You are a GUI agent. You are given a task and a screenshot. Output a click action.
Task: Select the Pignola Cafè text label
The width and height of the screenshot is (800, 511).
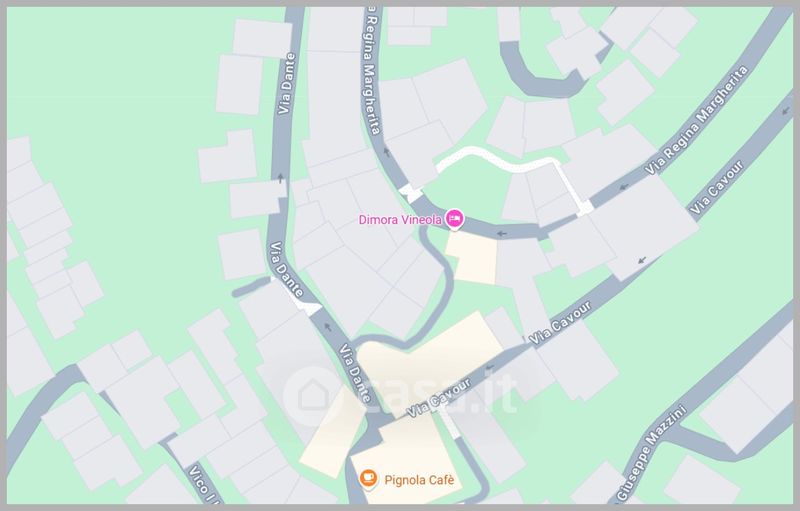coord(419,480)
